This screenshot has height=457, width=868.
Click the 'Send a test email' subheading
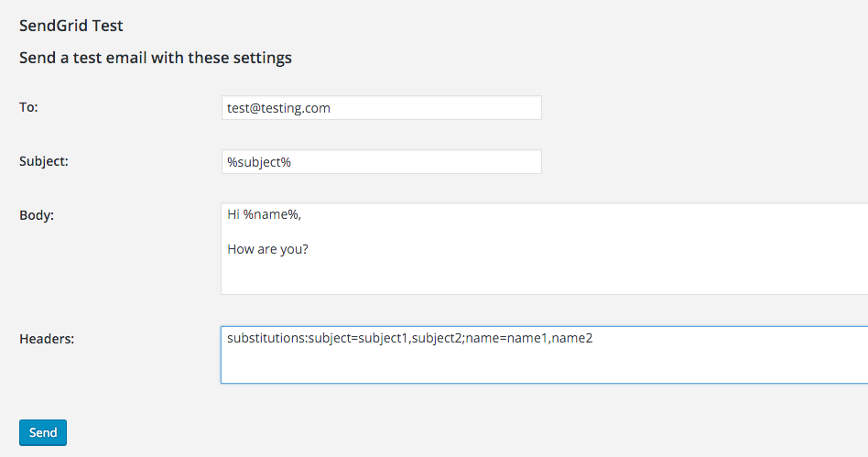[156, 58]
